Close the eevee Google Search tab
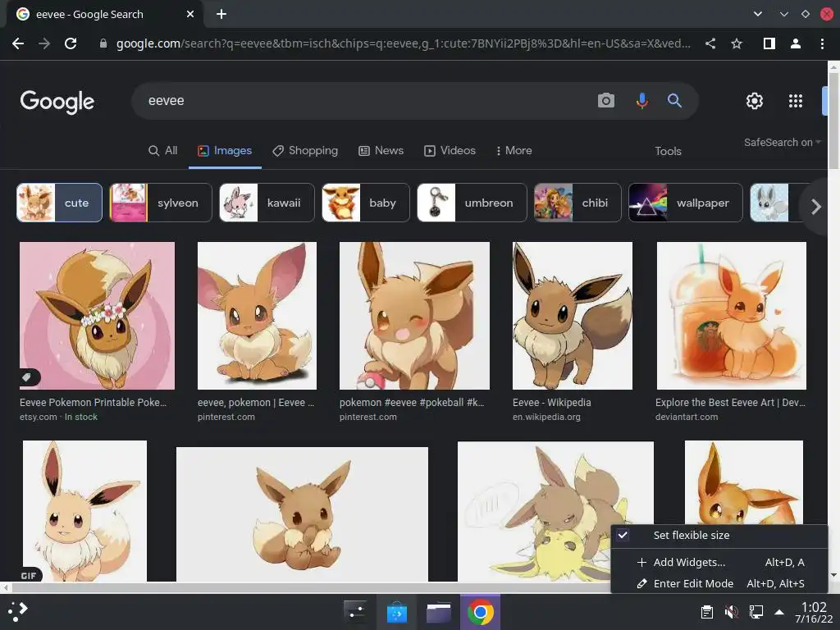 click(x=190, y=14)
